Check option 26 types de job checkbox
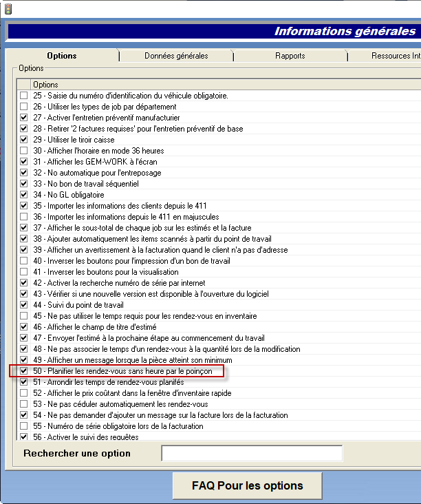 point(24,107)
